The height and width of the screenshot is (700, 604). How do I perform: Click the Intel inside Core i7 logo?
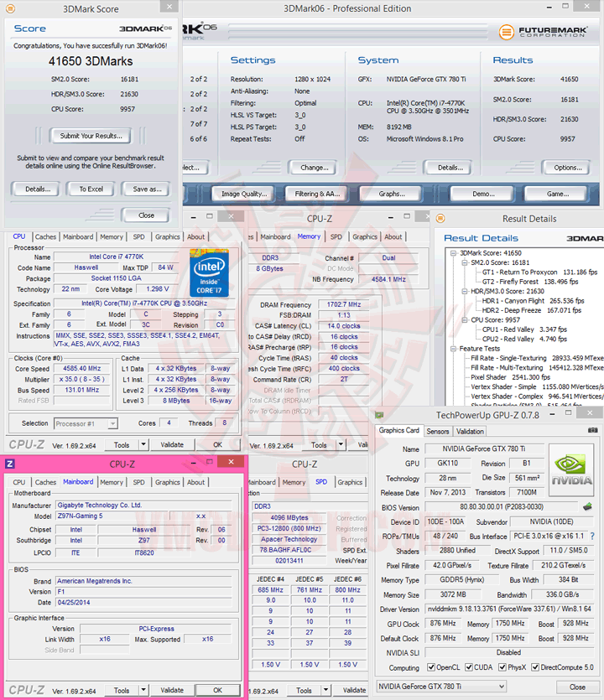[x=209, y=273]
